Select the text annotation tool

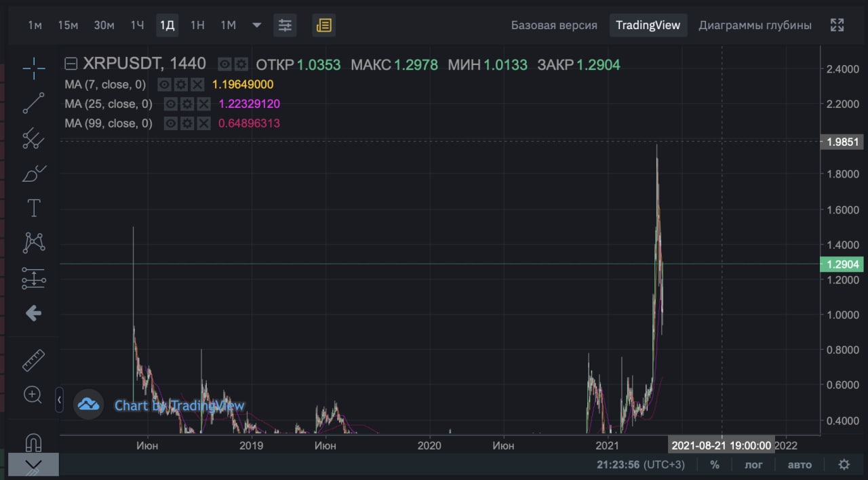(33, 207)
